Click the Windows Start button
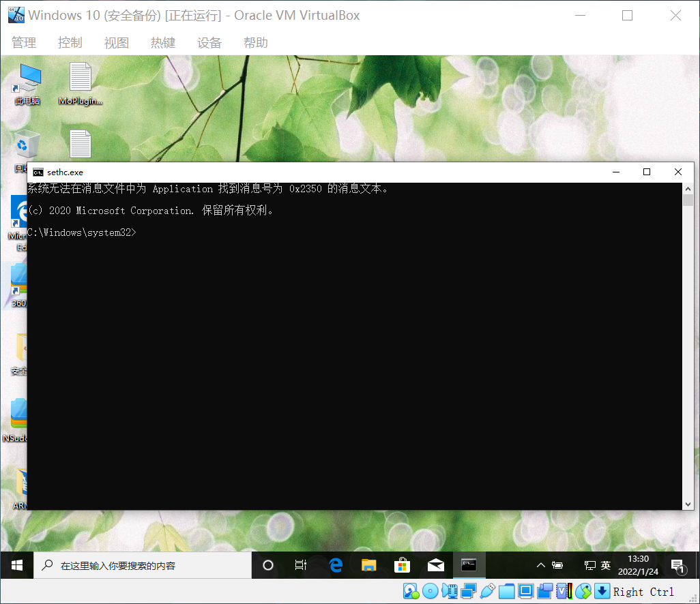The width and height of the screenshot is (700, 604). [x=16, y=565]
